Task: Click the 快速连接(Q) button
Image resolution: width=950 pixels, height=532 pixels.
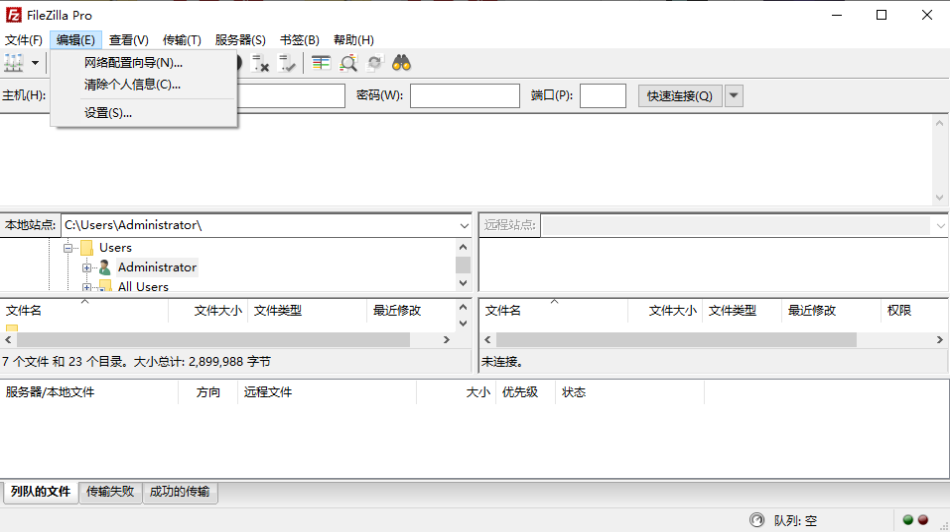Action: point(680,96)
